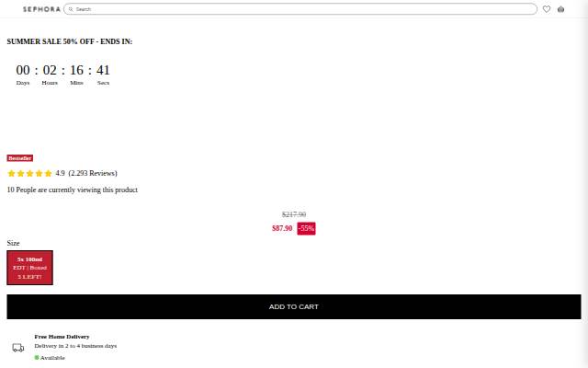
Task: Click the $87.90 sale price
Action: (x=282, y=228)
